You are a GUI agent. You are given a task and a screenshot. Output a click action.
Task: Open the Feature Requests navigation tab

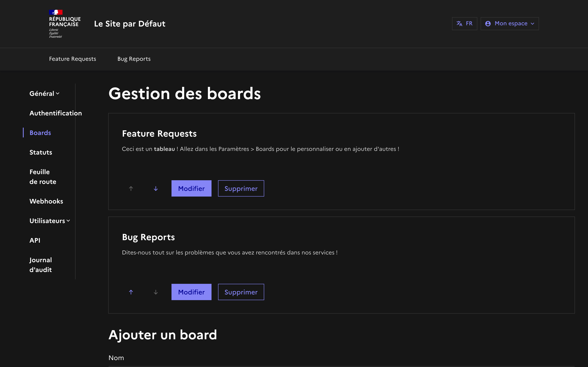pyautogui.click(x=72, y=59)
